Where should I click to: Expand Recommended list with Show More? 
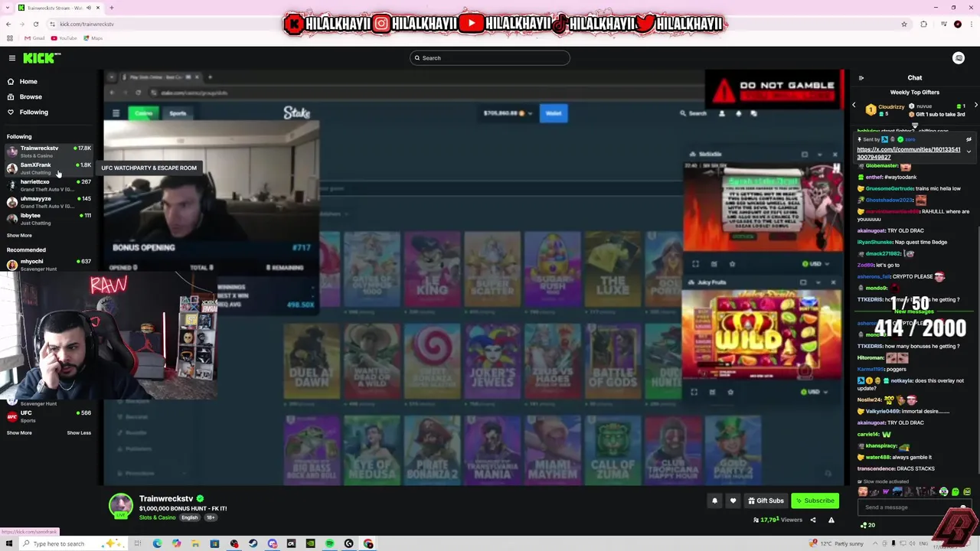coord(19,432)
